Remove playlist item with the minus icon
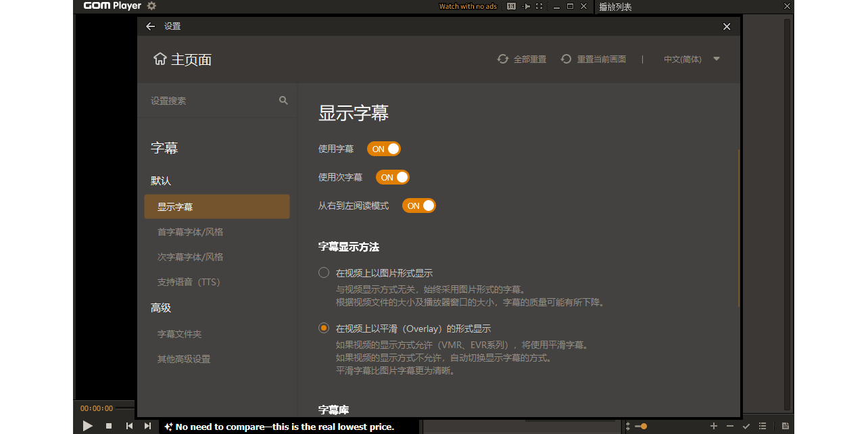The width and height of the screenshot is (868, 434). [729, 427]
